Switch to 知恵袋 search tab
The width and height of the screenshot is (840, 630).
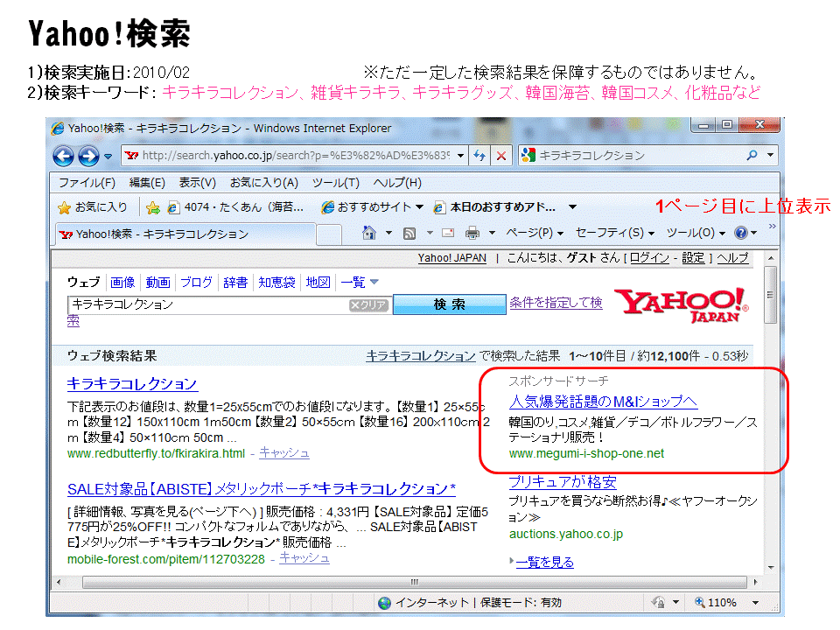coord(277,283)
